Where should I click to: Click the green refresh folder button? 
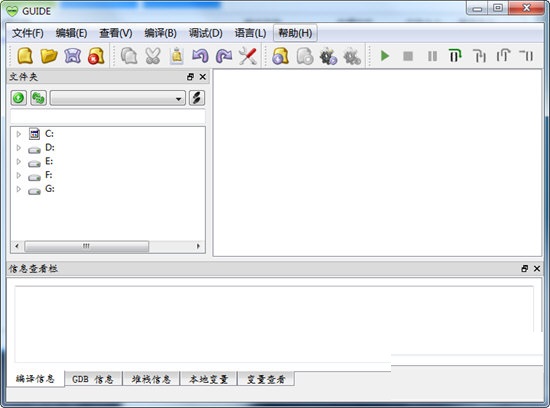pyautogui.click(x=38, y=98)
